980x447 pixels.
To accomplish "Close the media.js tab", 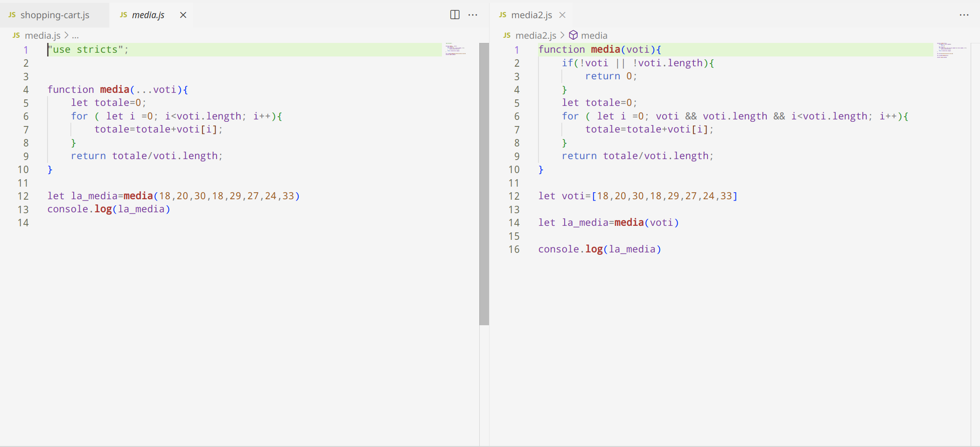I will (183, 15).
